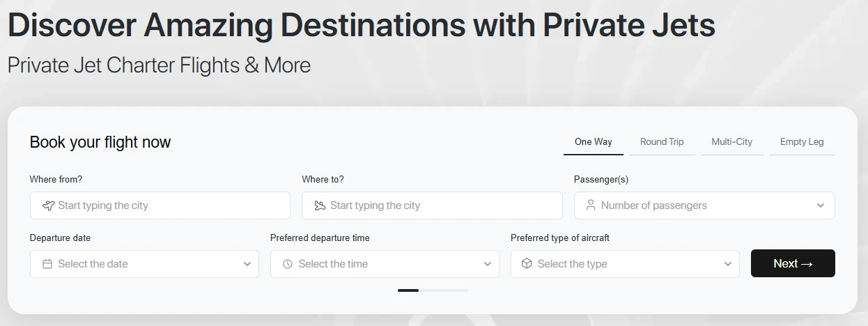Click the Select the type placeholder text
The width and height of the screenshot is (868, 326).
pos(573,264)
